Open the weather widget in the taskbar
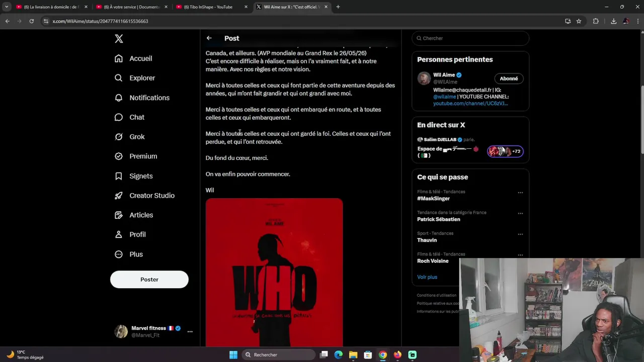This screenshot has width=644, height=362. pyautogui.click(x=25, y=355)
